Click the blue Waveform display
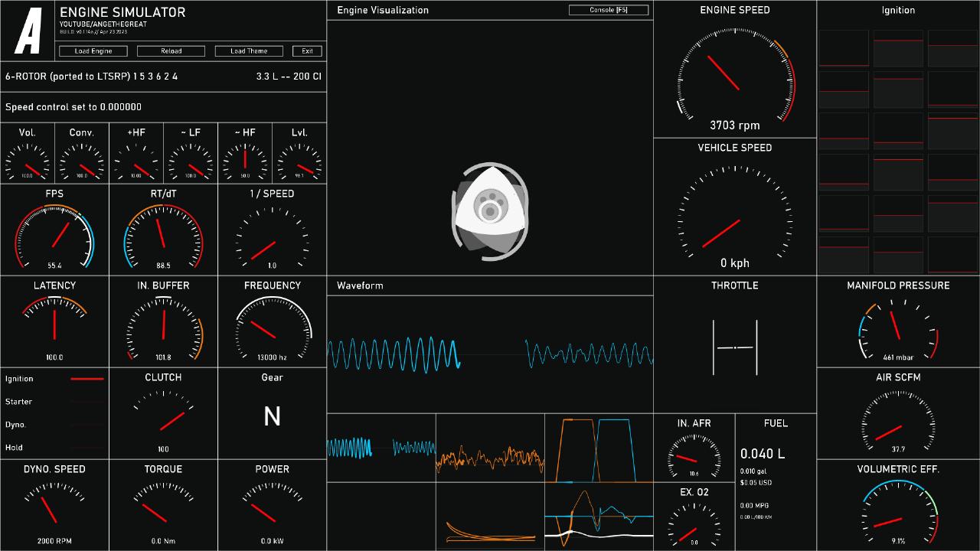 coord(490,354)
